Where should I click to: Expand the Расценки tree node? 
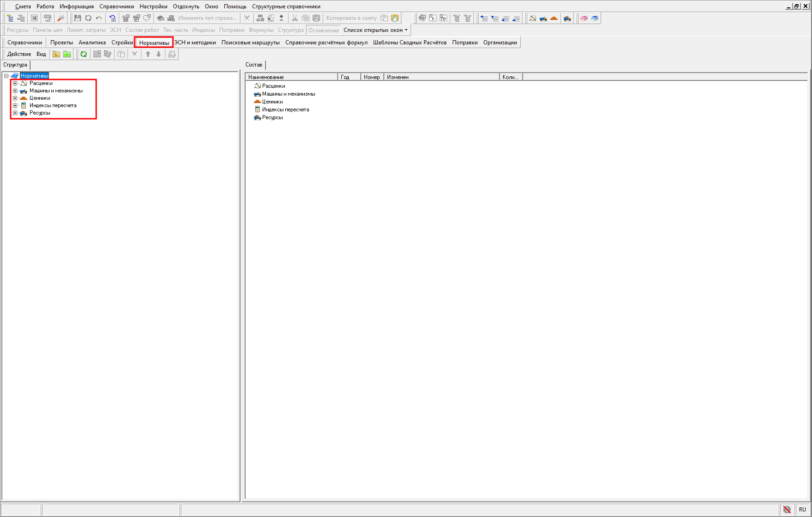point(15,83)
